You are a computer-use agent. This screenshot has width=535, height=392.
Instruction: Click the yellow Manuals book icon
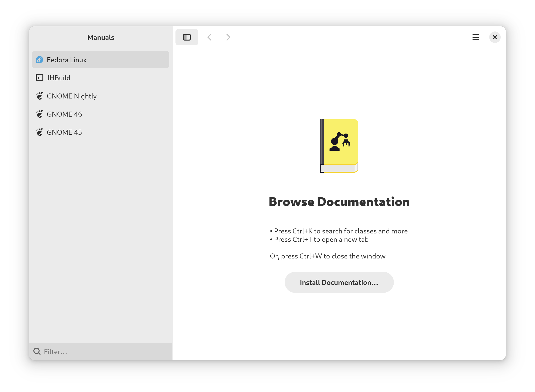click(x=339, y=146)
